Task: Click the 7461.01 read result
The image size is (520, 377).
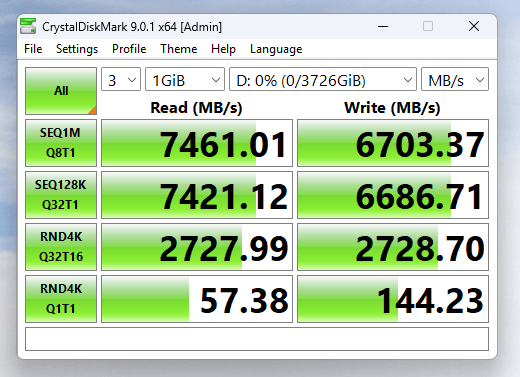Action: (197, 143)
